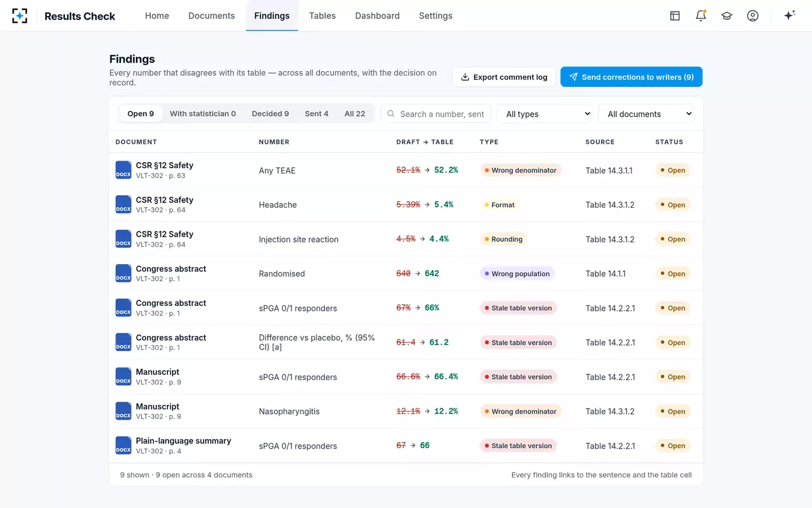Viewport: 812px width, 508px height.
Task: Click Open status in Any TEAE row
Action: [x=673, y=170]
